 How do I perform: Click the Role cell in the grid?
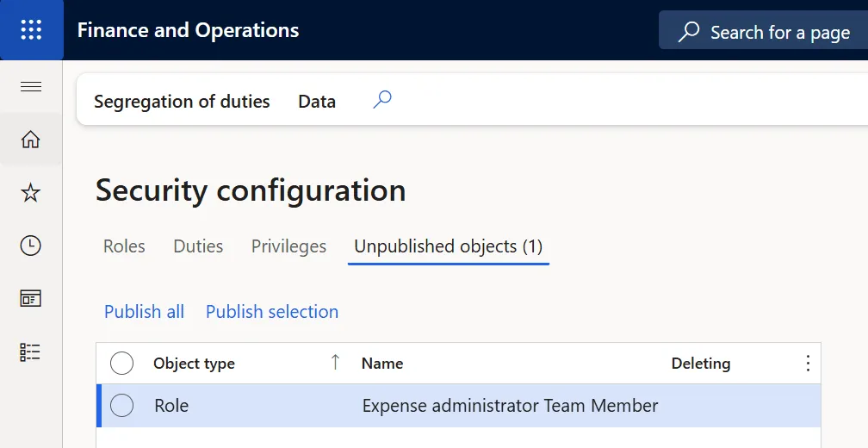pyautogui.click(x=171, y=406)
